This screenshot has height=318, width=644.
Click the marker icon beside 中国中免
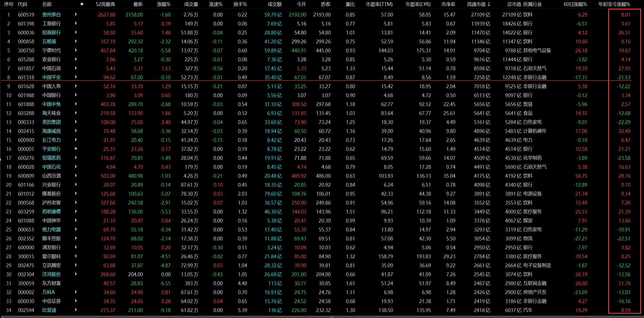76,104
